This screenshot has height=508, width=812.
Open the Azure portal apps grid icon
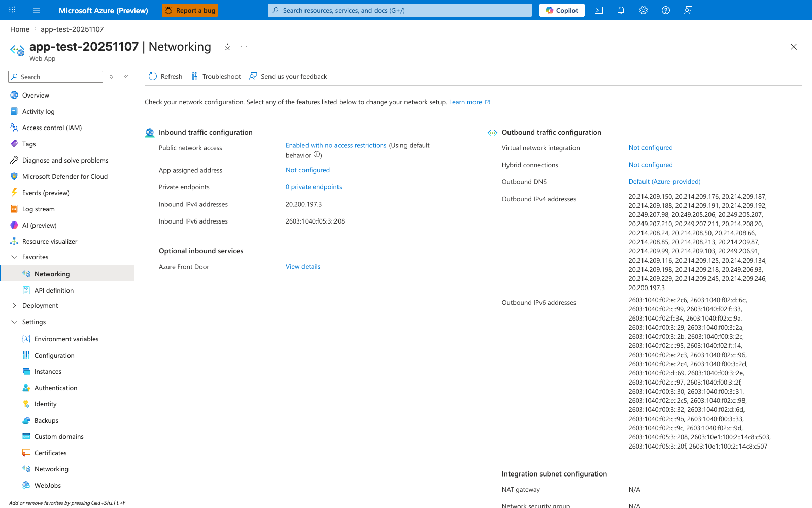click(x=12, y=10)
